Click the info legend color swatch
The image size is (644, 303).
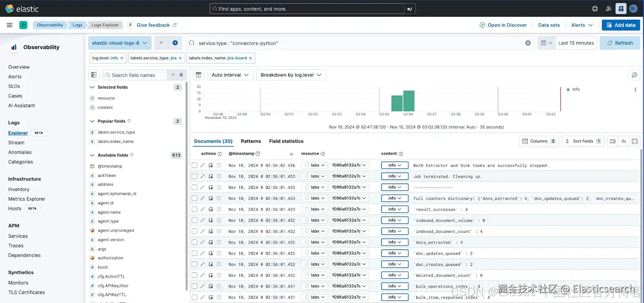(x=568, y=89)
